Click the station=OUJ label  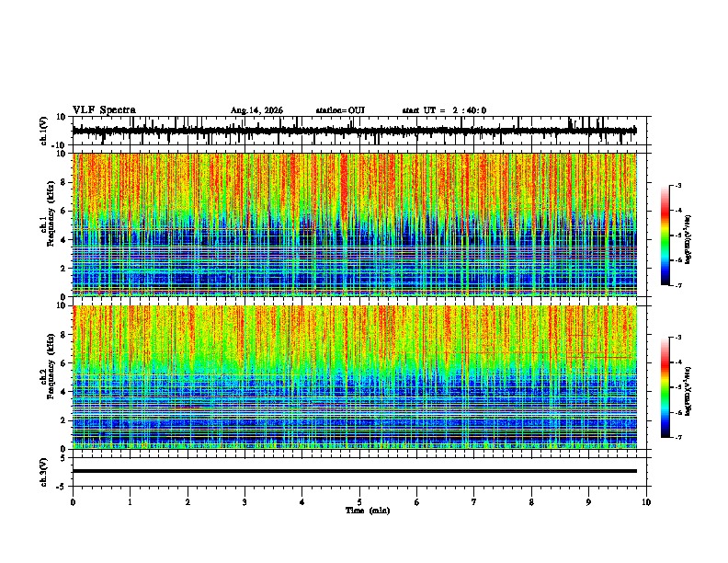tap(340, 110)
